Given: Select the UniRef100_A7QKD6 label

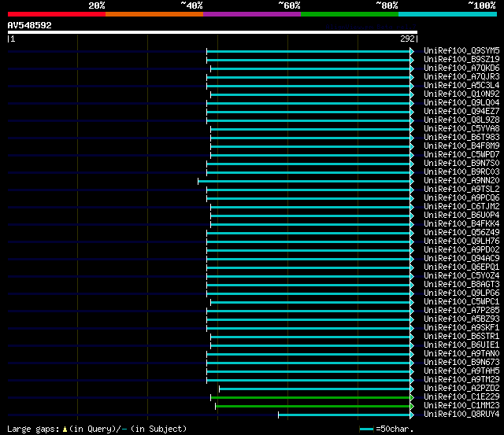Looking at the screenshot, I should tap(461, 68).
